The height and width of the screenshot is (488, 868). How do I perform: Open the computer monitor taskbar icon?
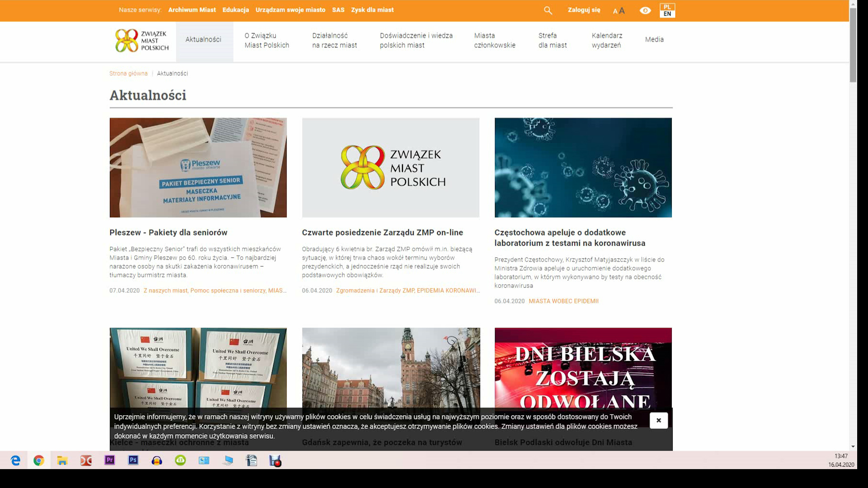pyautogui.click(x=228, y=460)
